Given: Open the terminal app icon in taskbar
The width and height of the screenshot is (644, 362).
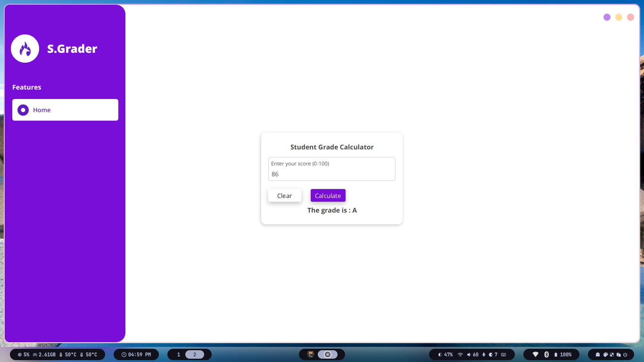Looking at the screenshot, I should click(x=311, y=354).
